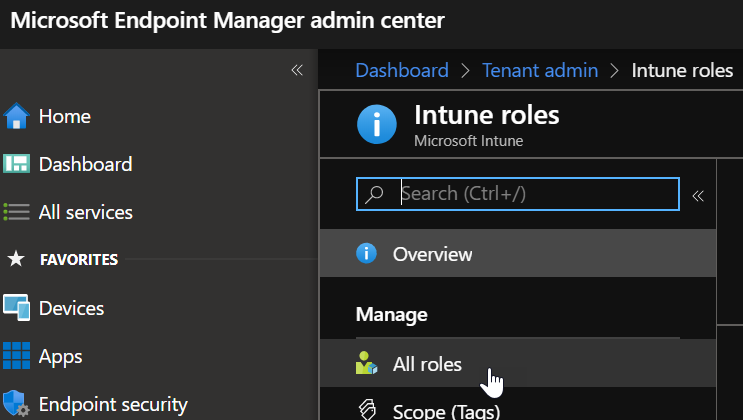The image size is (743, 420).
Task: Click the Endpoint security shield icon
Action: (x=17, y=404)
